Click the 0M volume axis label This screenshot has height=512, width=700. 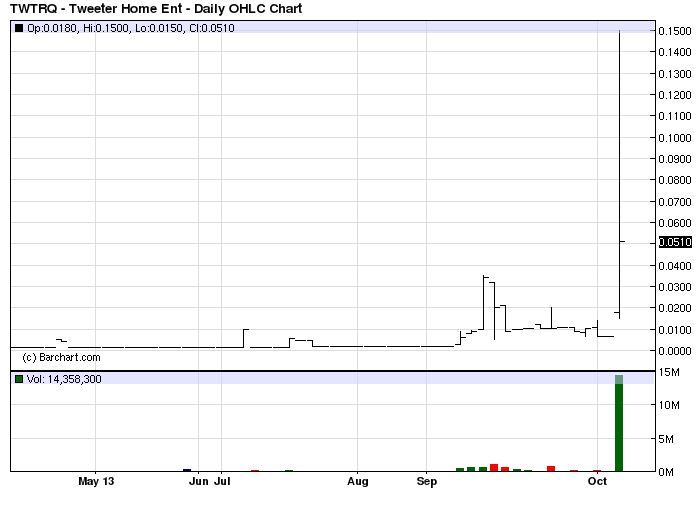[666, 472]
